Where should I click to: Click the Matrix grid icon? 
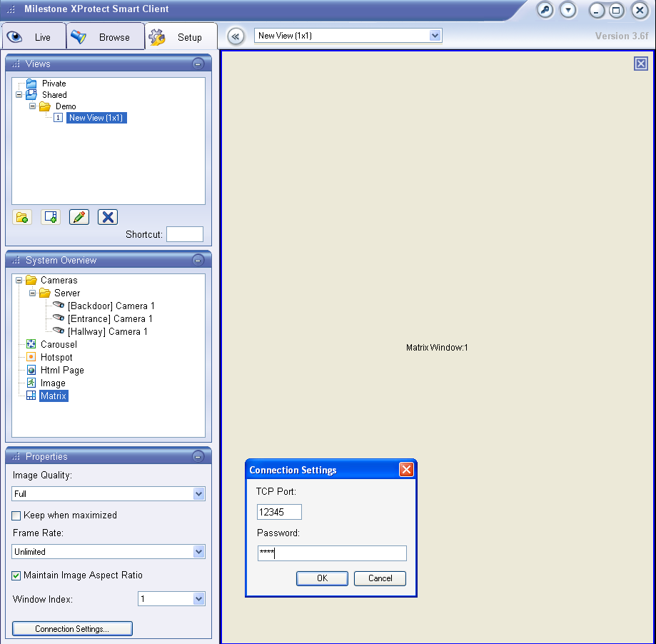coord(31,396)
